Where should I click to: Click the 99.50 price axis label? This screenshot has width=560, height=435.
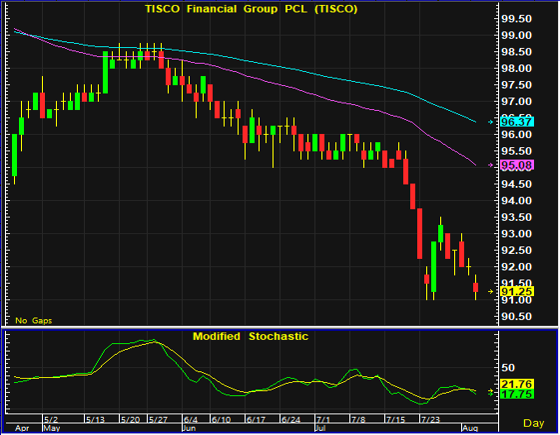pyautogui.click(x=516, y=19)
